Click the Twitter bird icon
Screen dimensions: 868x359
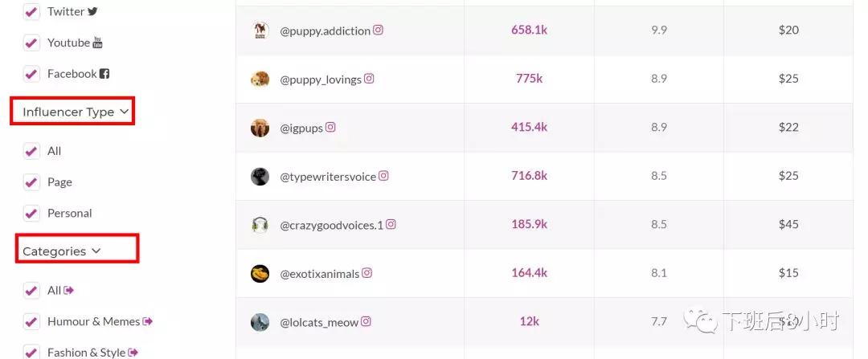tap(92, 11)
